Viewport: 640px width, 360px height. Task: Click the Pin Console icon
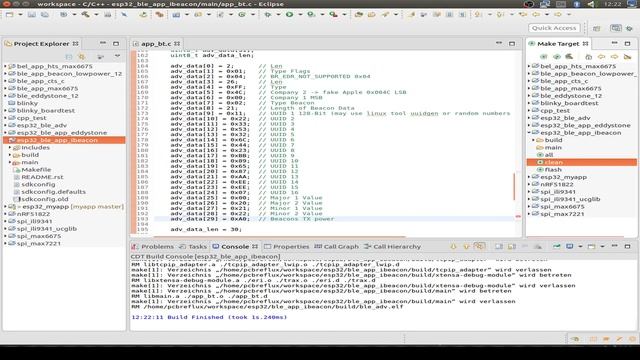pos(557,247)
